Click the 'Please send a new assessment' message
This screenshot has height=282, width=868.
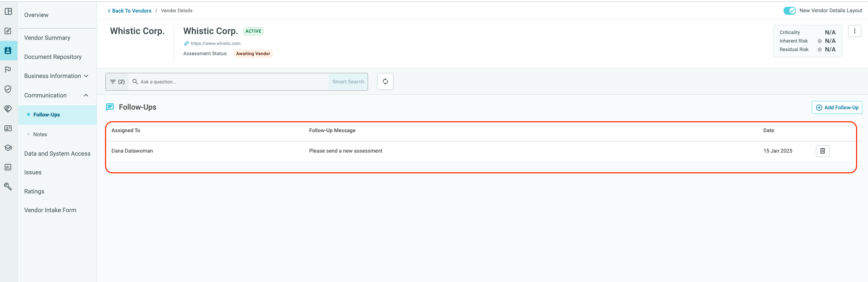click(x=346, y=151)
